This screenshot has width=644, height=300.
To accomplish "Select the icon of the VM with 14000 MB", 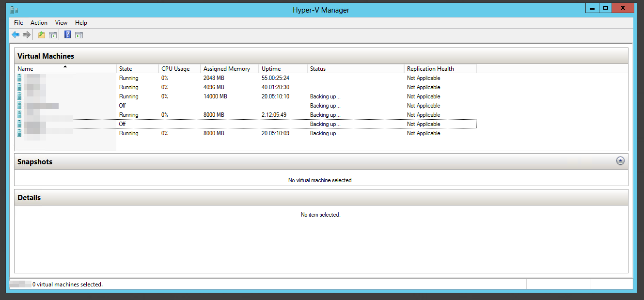I will coord(18,96).
